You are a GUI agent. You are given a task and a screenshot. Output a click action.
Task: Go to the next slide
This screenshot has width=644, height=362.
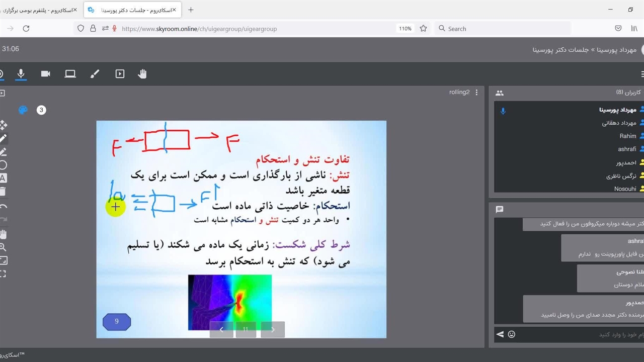(x=273, y=329)
